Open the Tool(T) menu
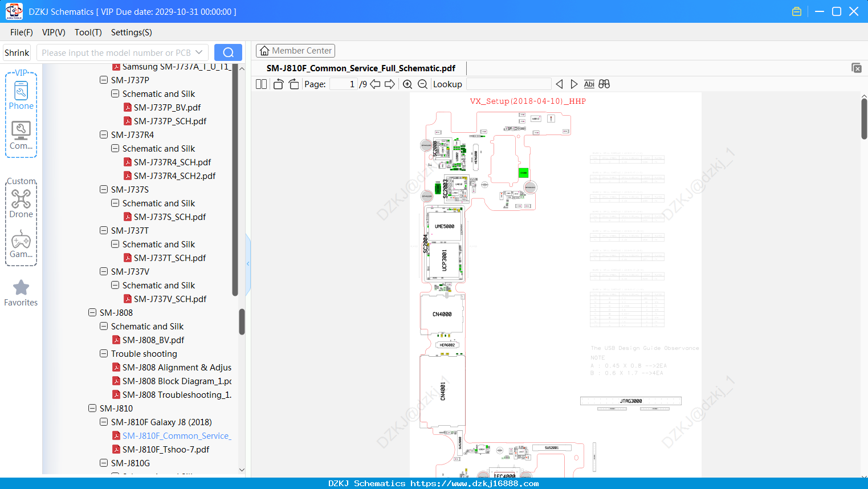This screenshot has height=489, width=868. tap(88, 32)
